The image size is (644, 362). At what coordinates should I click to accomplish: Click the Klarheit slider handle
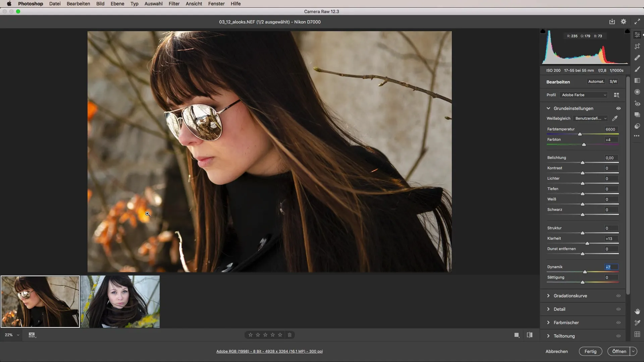coord(587,243)
